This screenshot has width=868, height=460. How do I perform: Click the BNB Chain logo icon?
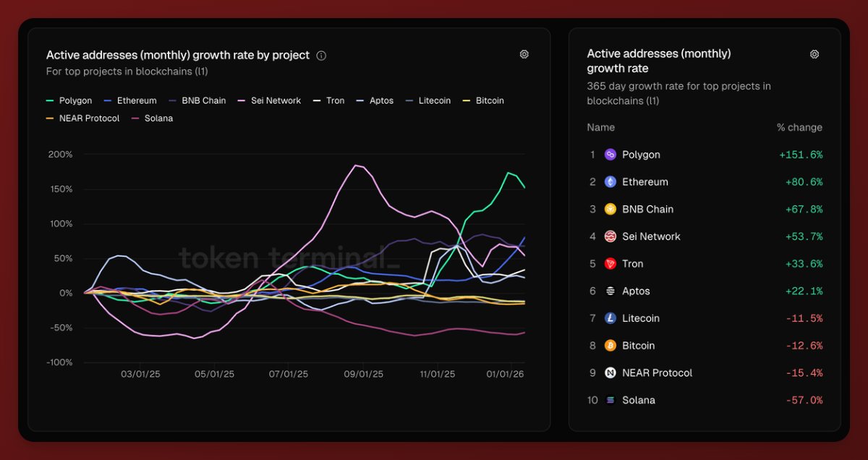pyautogui.click(x=610, y=209)
